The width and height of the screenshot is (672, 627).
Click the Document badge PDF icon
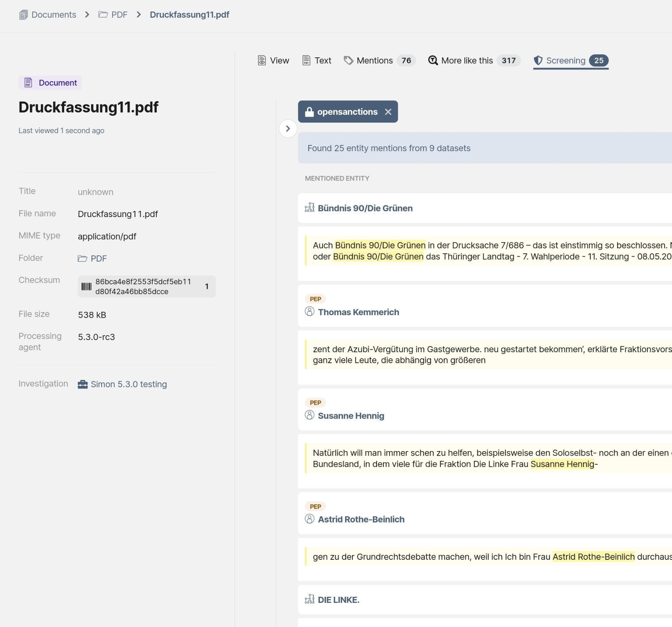point(28,83)
